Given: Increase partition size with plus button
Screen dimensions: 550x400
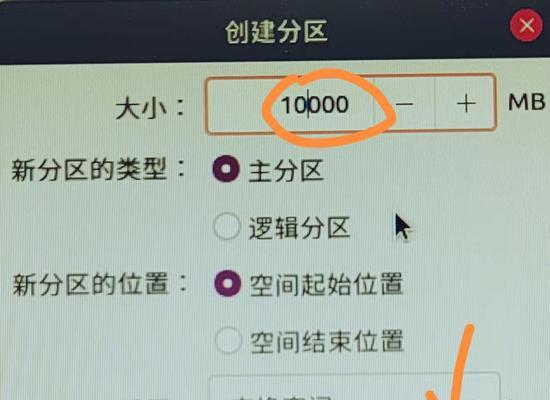Looking at the screenshot, I should coord(466,104).
